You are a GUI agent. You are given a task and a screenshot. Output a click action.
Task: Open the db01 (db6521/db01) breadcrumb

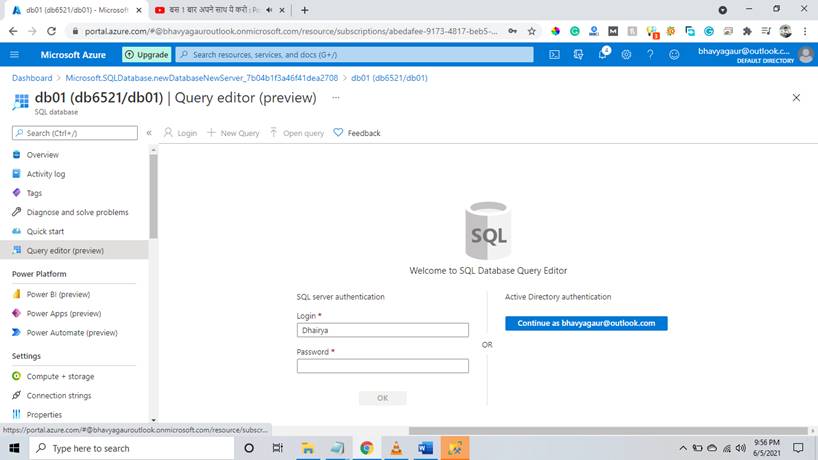[389, 78]
